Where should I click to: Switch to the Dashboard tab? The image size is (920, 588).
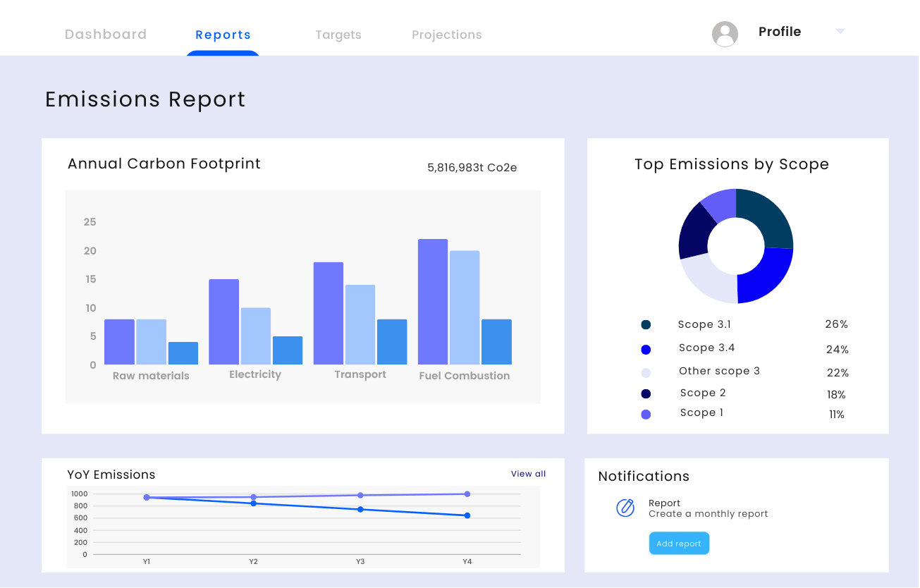click(105, 34)
